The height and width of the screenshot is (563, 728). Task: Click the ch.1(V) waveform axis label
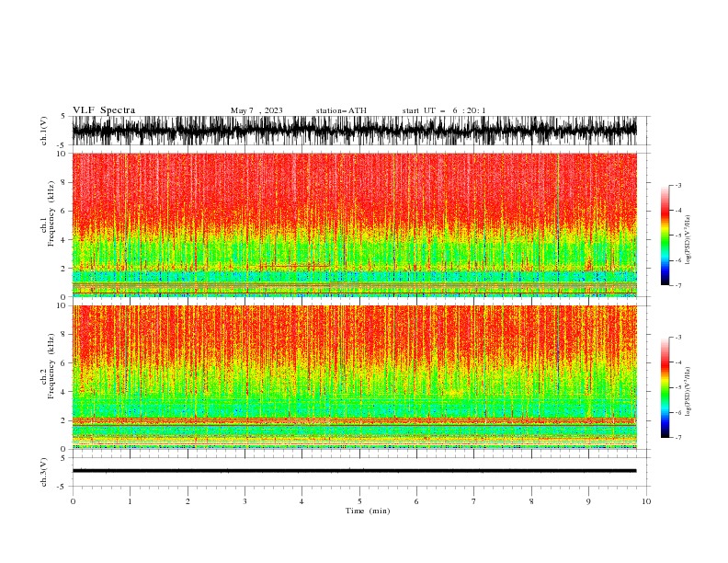click(44, 131)
